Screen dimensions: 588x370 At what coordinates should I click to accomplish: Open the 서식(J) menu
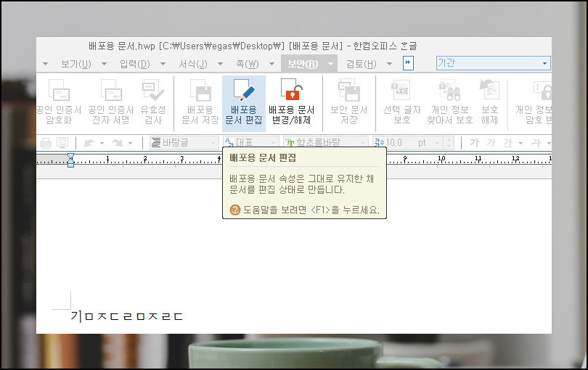[x=193, y=64]
